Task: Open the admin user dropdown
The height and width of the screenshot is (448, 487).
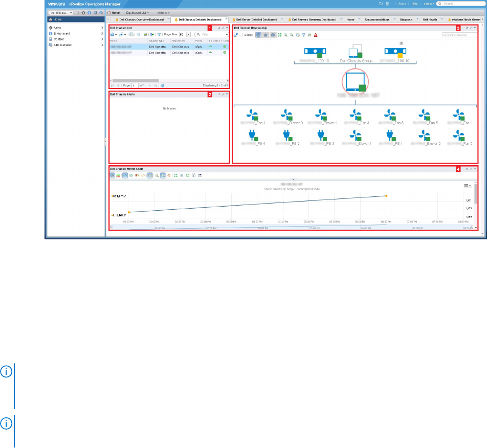Action: pos(429,4)
